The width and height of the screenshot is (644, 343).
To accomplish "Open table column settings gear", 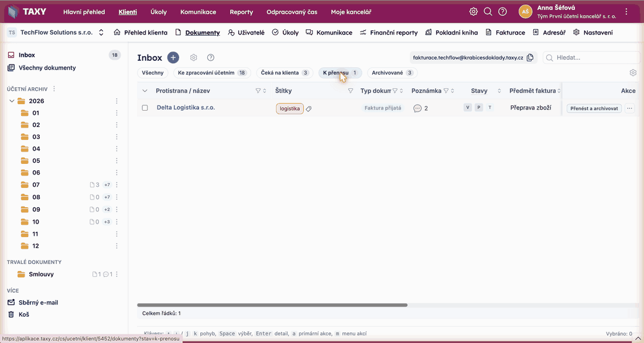I will pos(633,73).
